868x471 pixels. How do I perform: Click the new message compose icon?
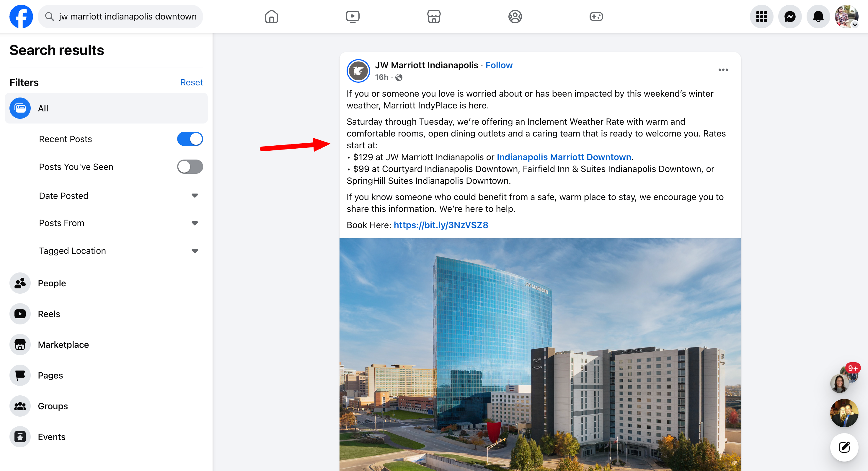pyautogui.click(x=844, y=447)
